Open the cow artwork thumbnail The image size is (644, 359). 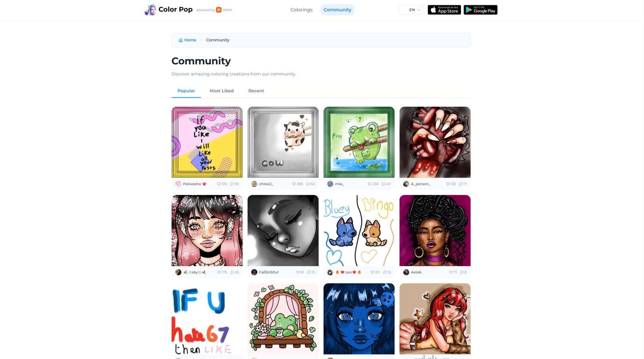pos(283,142)
